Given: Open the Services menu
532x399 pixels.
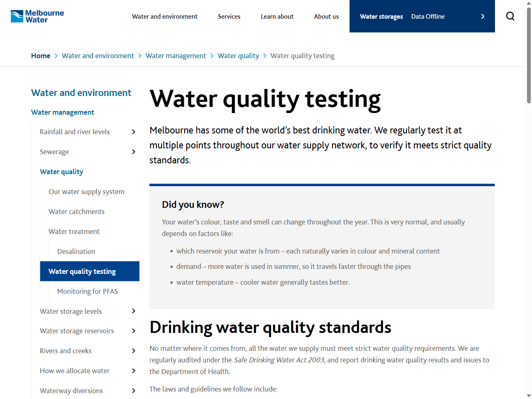Looking at the screenshot, I should [x=229, y=16].
